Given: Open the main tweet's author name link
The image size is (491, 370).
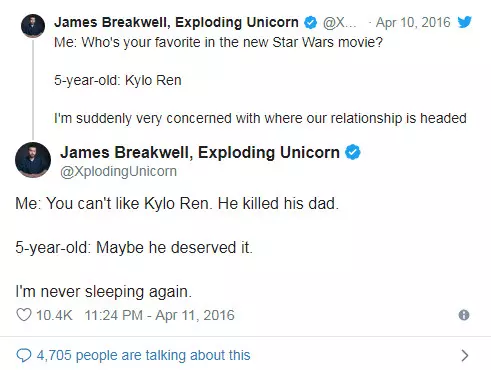Looking at the screenshot, I should (200, 152).
